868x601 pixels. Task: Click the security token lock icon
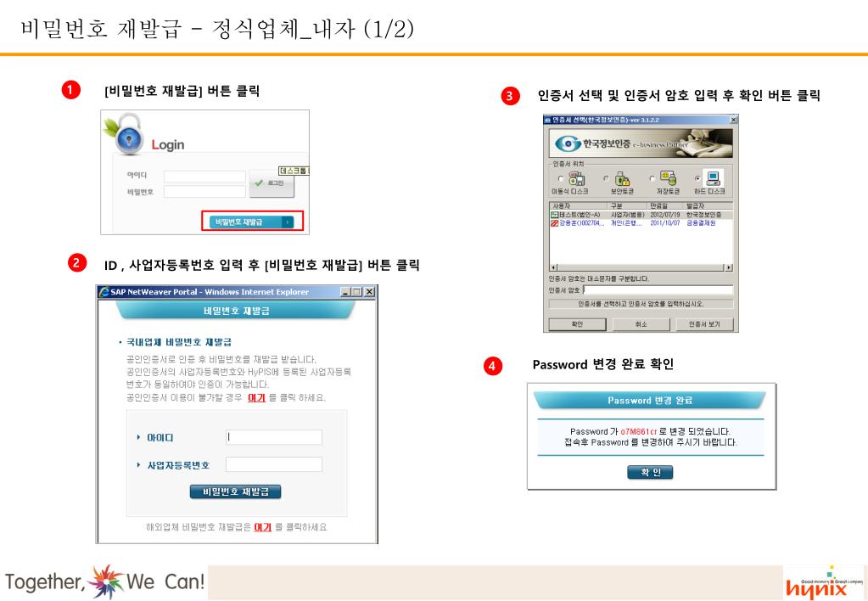pos(622,178)
